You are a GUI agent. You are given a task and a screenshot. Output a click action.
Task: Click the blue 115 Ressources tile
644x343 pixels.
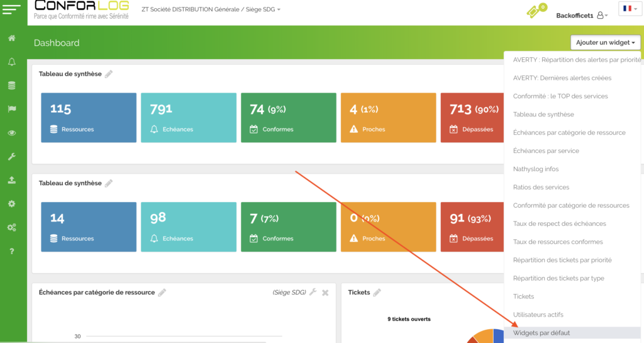point(89,118)
